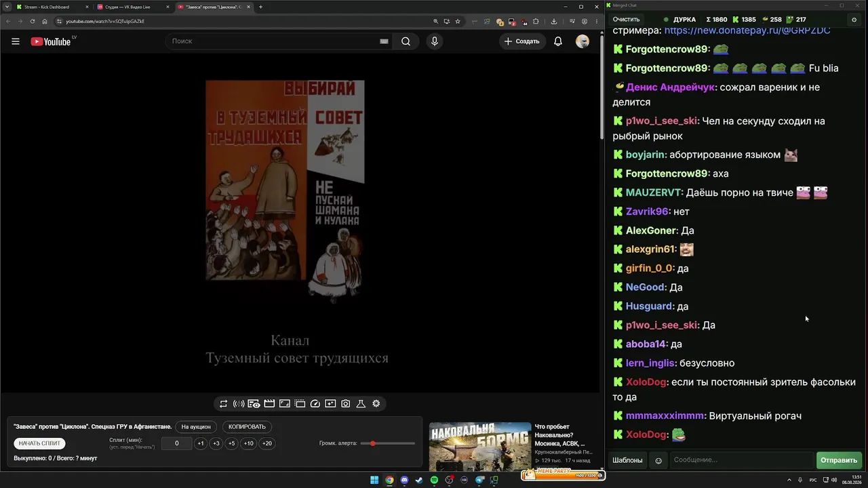This screenshot has width=868, height=488.
Task: Open the emoji picker in chat
Action: point(658,461)
